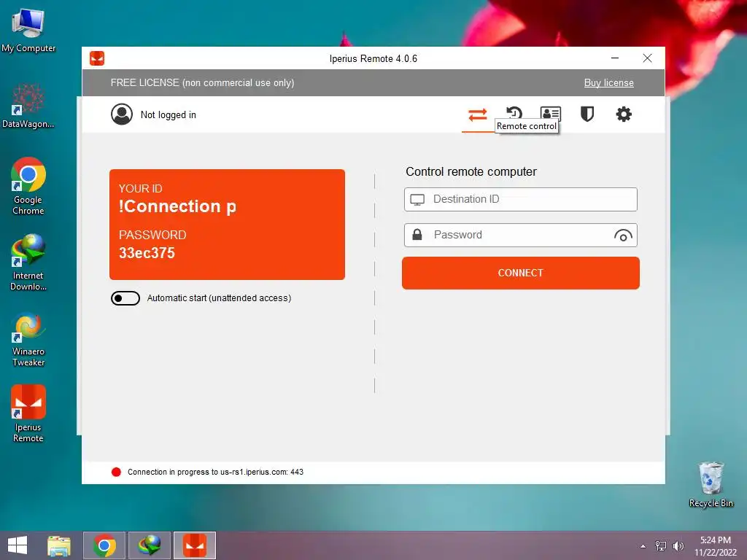Toggle password visibility eye icon
Viewport: 747px width, 560px height.
tap(623, 236)
